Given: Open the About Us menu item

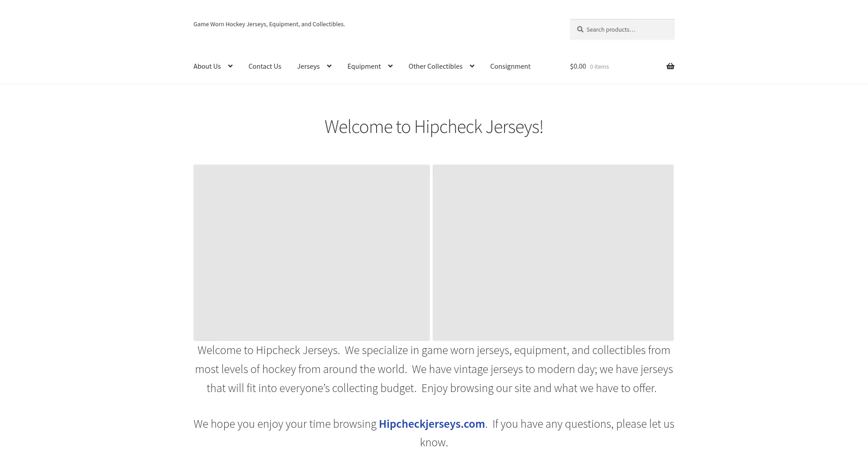Looking at the screenshot, I should 207,66.
